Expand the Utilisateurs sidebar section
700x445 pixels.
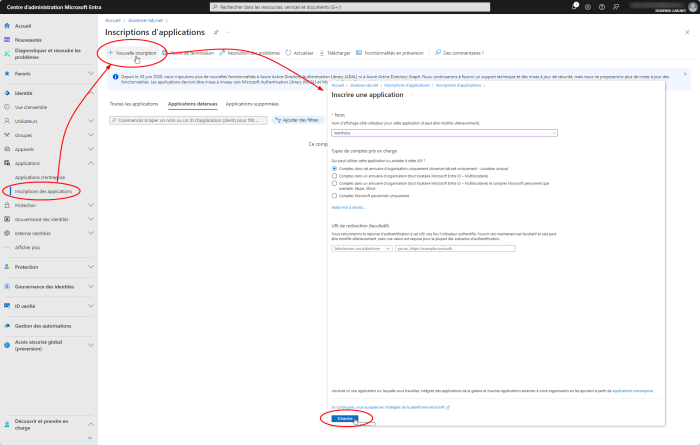pos(92,120)
